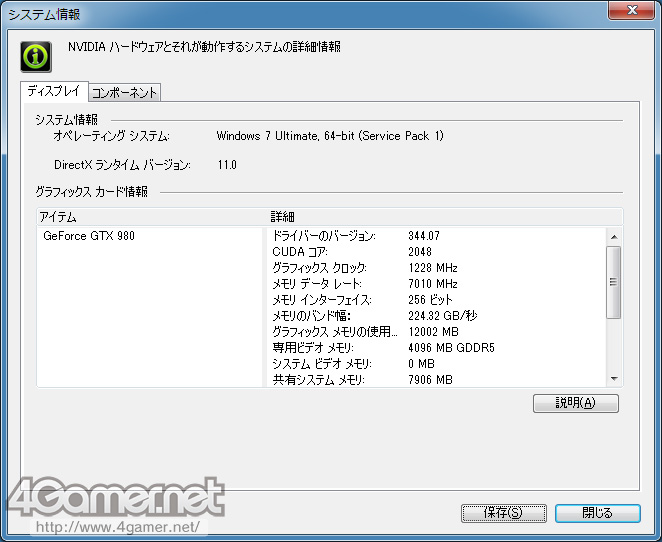Viewport: 662px width, 542px height.
Task: Select the グラフィックス クロック label
Action: tap(320, 268)
